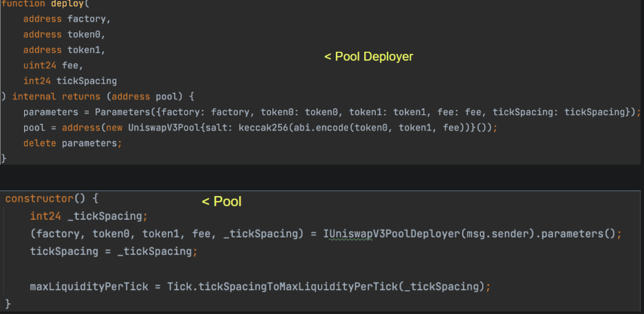644x314 pixels.
Task: Click the 'returns' keyword in deploy signature
Action: (x=81, y=96)
